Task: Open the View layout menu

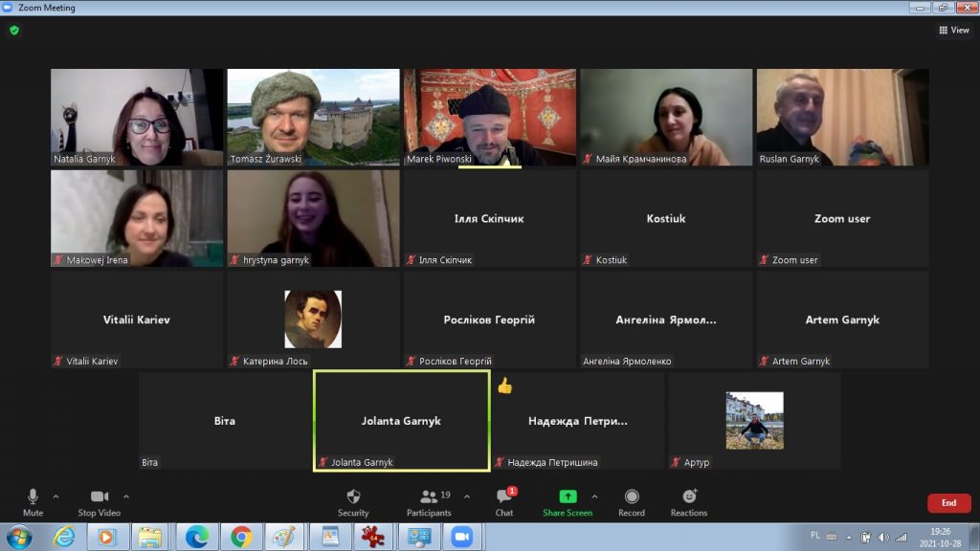Action: tap(954, 30)
